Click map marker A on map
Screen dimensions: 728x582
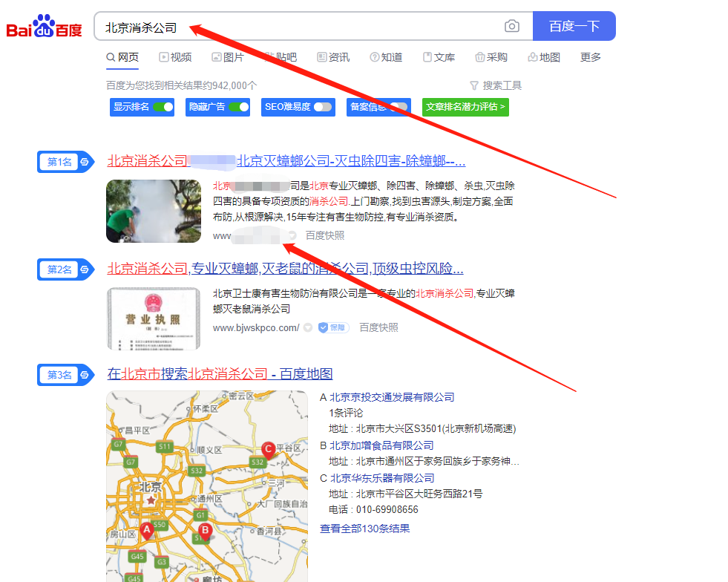[147, 529]
